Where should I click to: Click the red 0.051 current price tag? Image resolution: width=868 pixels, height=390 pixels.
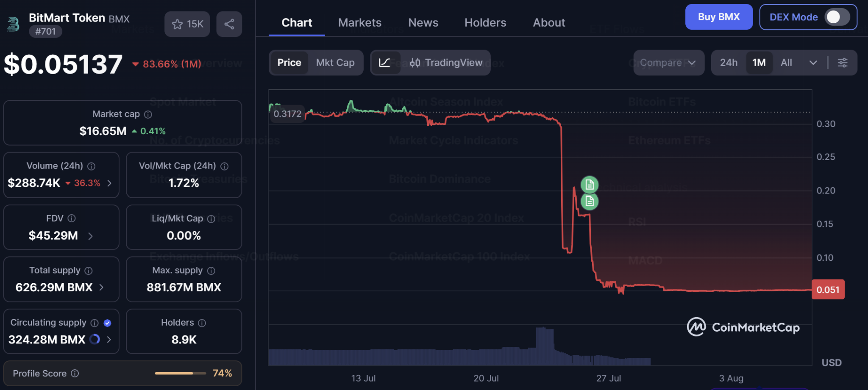(828, 290)
